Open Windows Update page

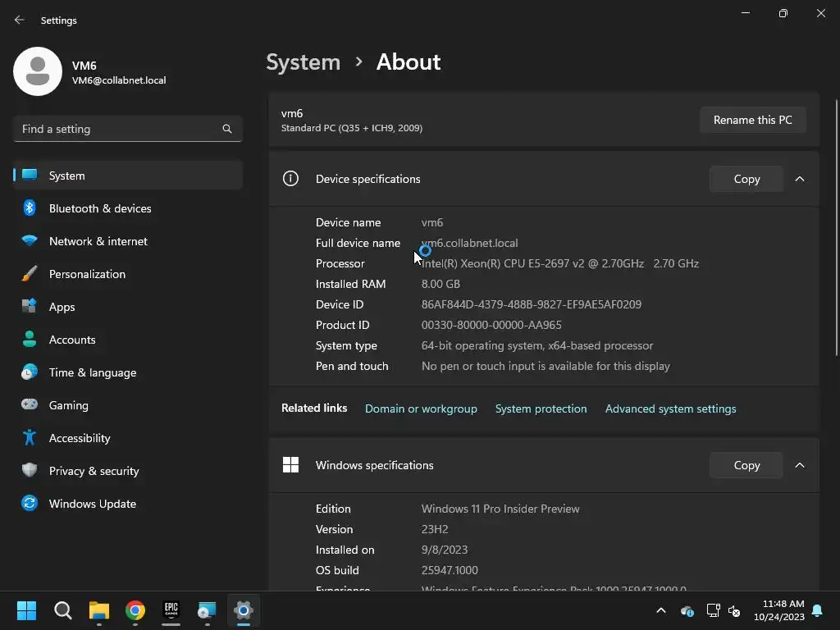click(127, 504)
